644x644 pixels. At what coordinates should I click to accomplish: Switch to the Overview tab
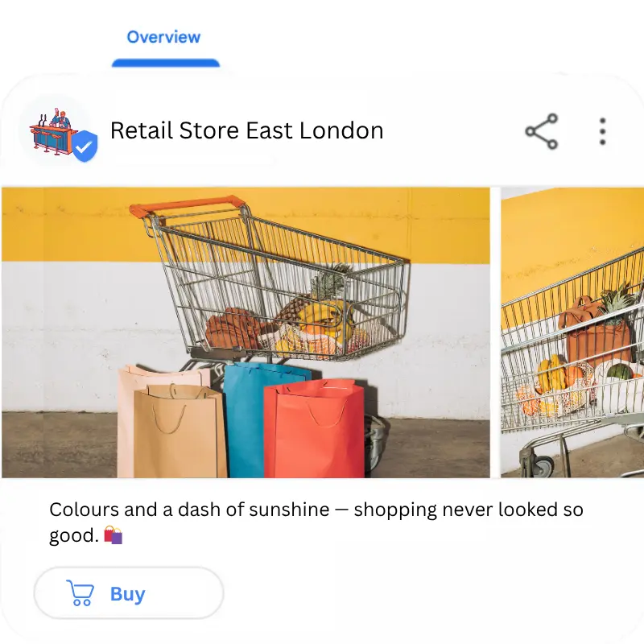point(163,37)
